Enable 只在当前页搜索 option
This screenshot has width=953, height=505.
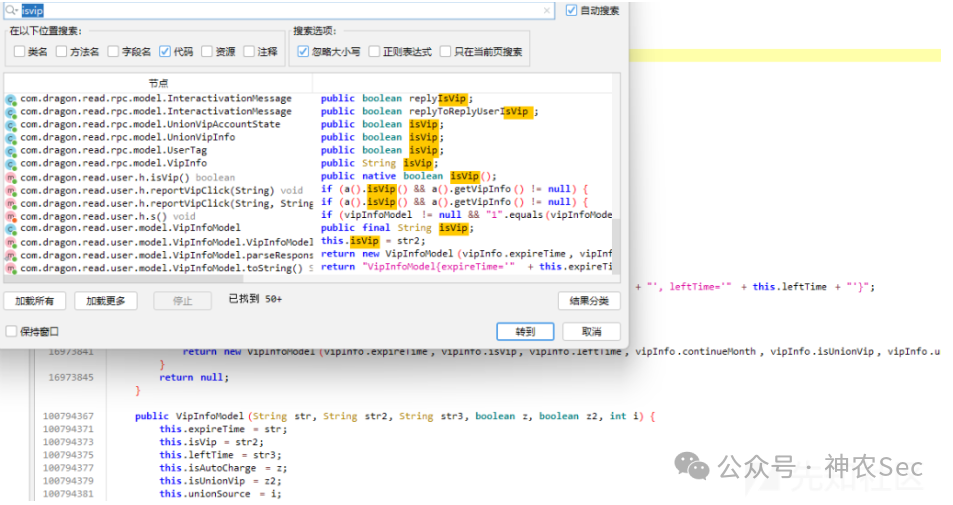point(446,52)
